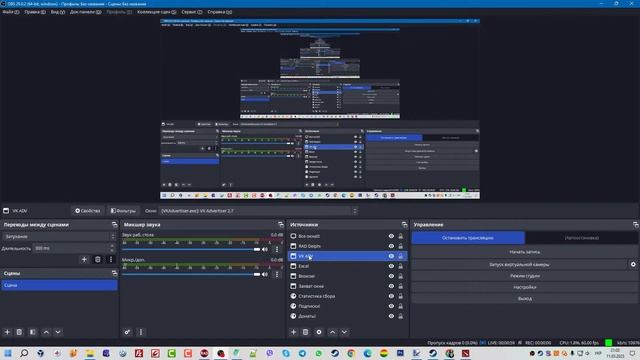The image size is (640, 360).
Task: Hide the first source in list
Action: point(391,236)
